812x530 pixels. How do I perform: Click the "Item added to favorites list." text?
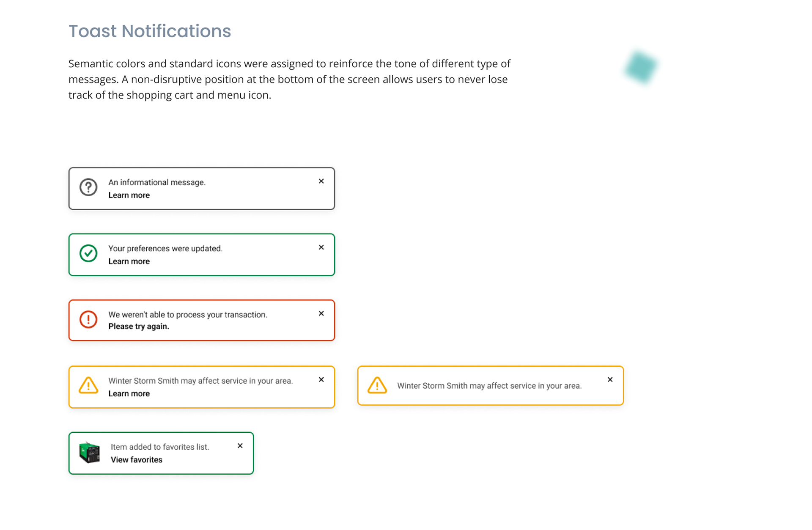pyautogui.click(x=160, y=447)
